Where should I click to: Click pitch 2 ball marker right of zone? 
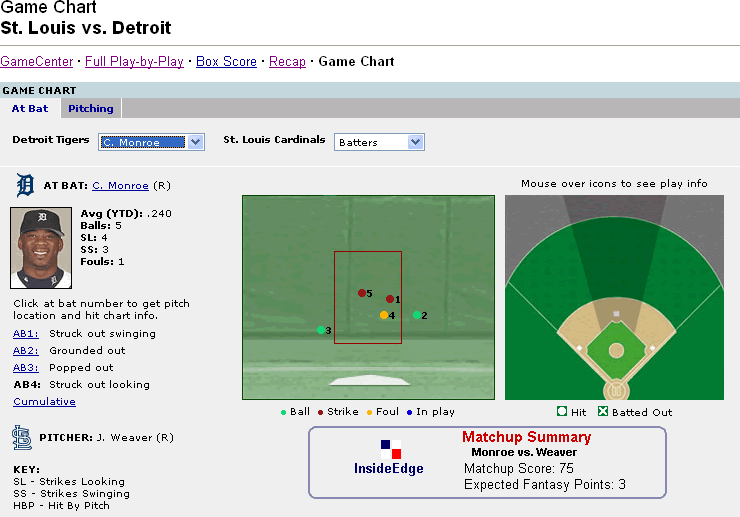(x=417, y=315)
